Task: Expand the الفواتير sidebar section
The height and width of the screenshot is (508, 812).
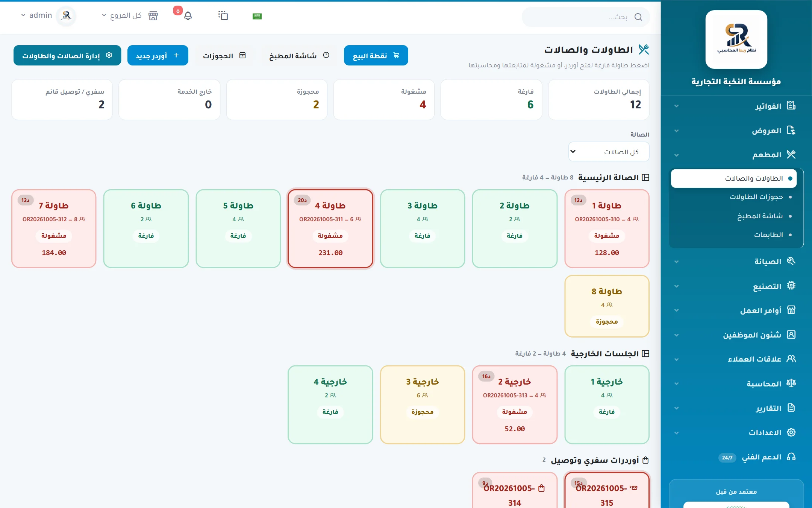Action: click(x=736, y=106)
